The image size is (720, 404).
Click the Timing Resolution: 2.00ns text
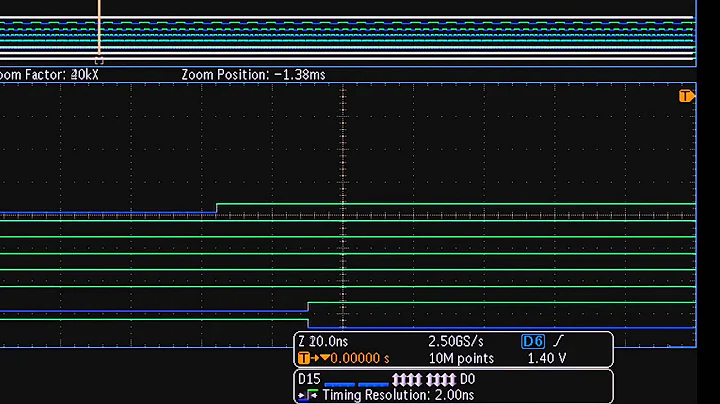pos(398,395)
